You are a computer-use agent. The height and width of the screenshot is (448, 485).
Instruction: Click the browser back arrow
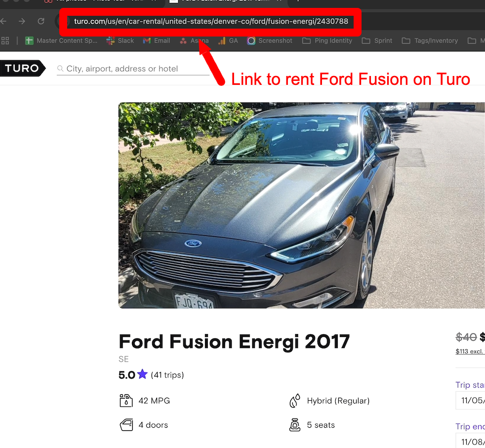[x=3, y=21]
